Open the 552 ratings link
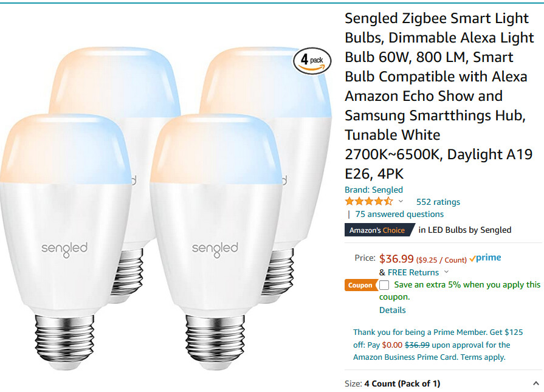Screen dimensions: 544x392 point(438,202)
